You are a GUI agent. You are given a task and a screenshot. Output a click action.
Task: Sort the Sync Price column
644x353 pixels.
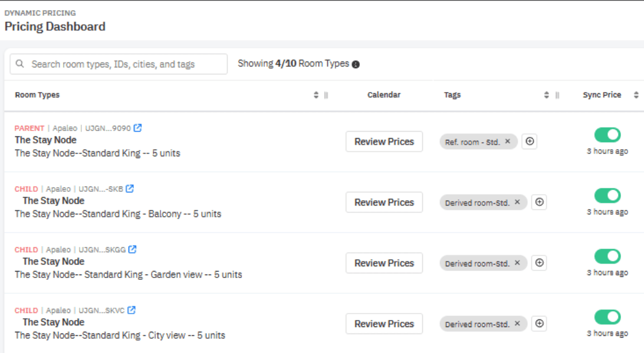point(636,94)
